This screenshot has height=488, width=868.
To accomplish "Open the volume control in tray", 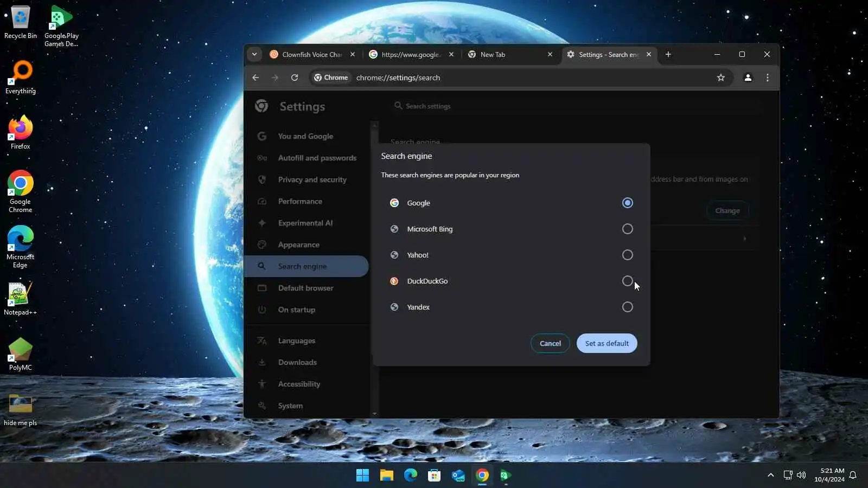I will click(801, 475).
